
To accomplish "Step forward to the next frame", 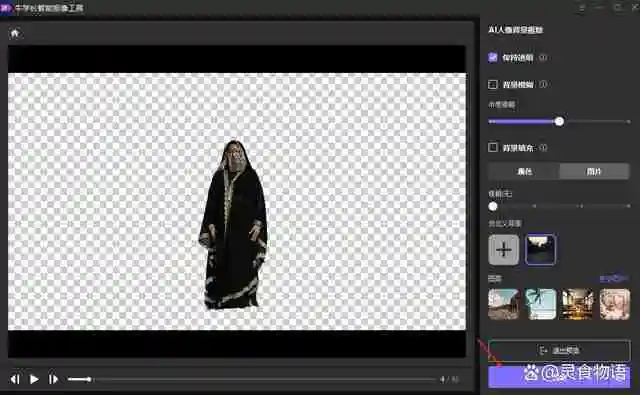I will coord(53,379).
